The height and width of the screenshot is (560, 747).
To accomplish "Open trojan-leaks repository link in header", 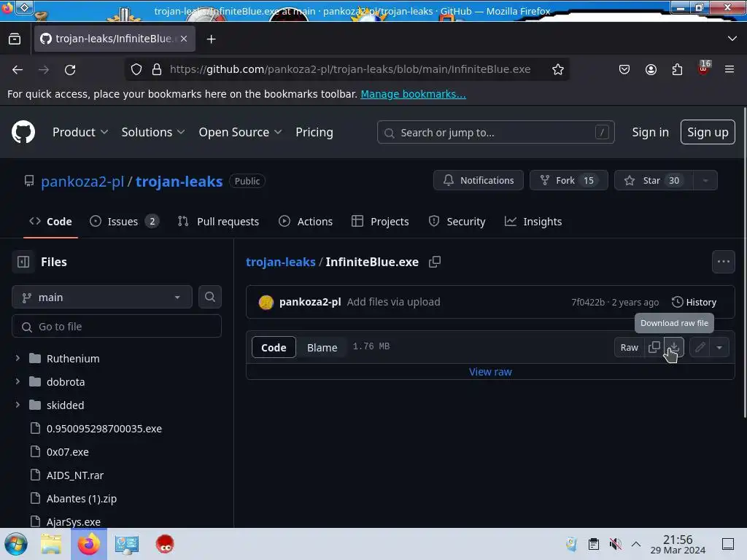I will (x=179, y=182).
